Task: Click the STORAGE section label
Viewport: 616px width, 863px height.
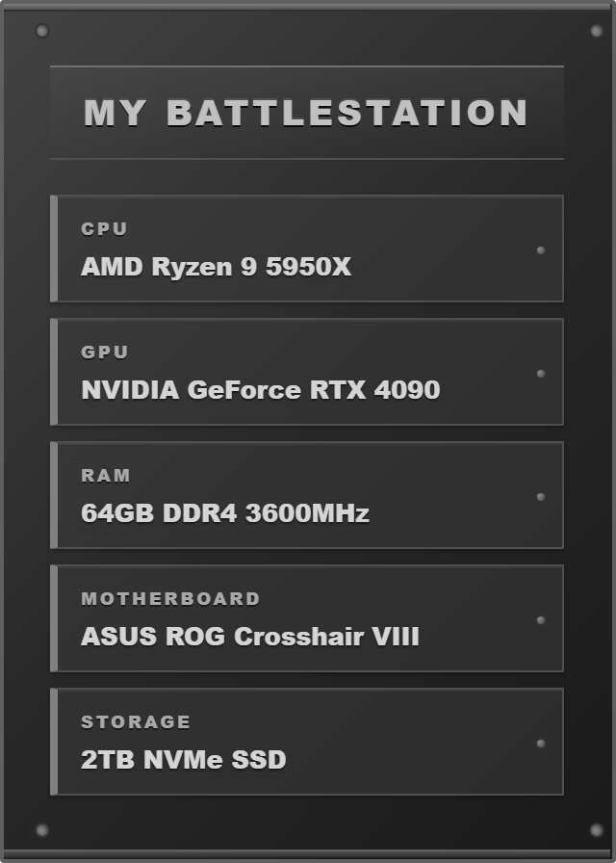Action: [x=136, y=722]
